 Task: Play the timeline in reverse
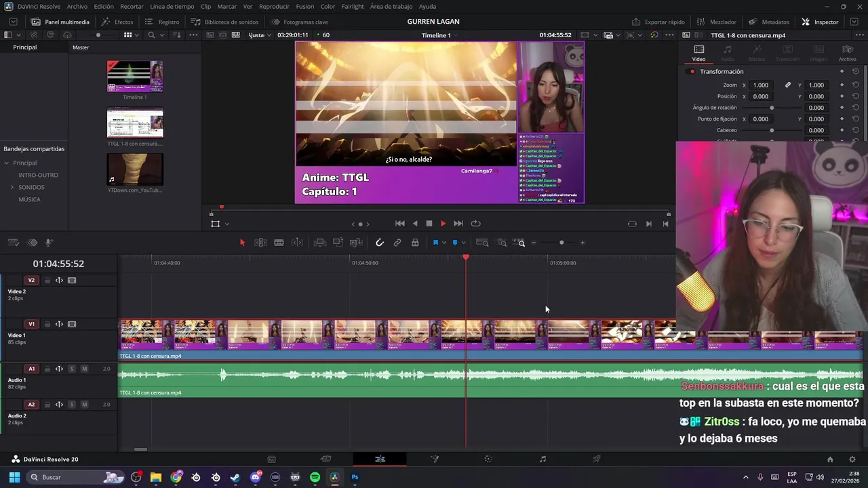[x=415, y=224]
